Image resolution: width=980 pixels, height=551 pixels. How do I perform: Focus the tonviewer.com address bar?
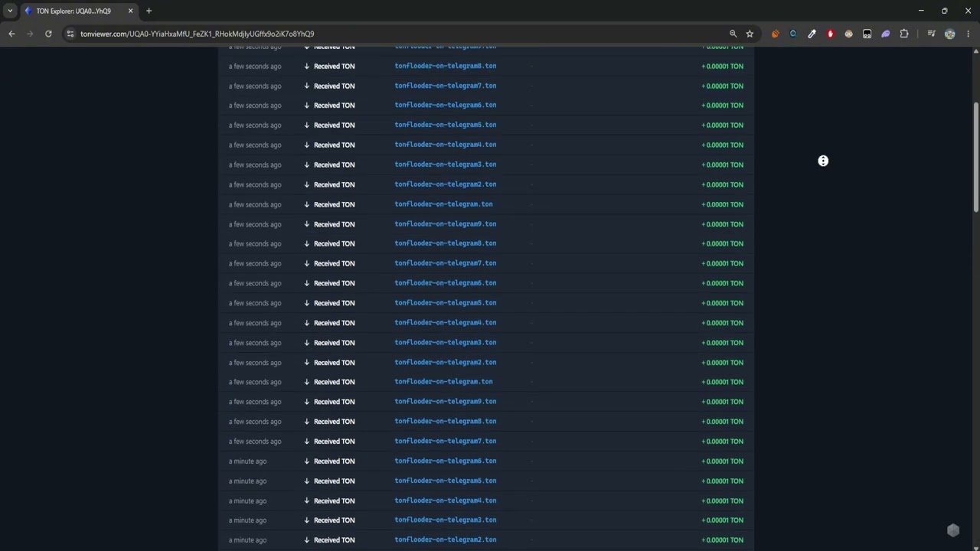click(x=398, y=34)
